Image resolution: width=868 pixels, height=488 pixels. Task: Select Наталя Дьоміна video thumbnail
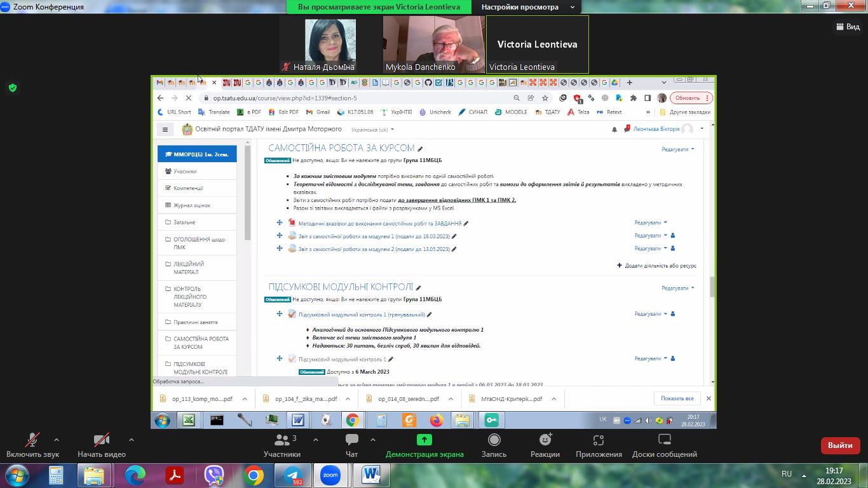(x=330, y=44)
